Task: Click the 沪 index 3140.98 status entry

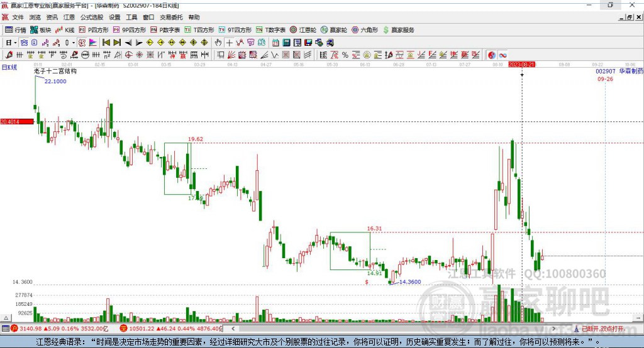Action: click(x=59, y=329)
